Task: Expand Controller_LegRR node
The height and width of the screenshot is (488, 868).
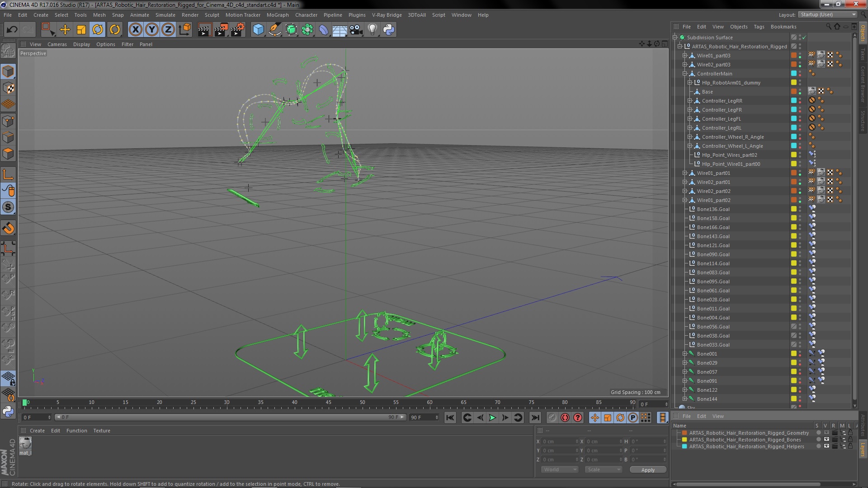Action: tap(690, 101)
